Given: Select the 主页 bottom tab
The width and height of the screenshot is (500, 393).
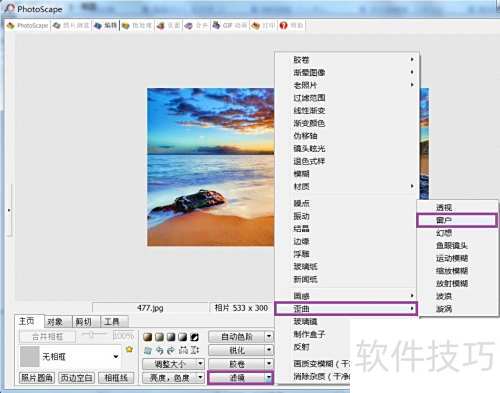Looking at the screenshot, I should pos(29,321).
